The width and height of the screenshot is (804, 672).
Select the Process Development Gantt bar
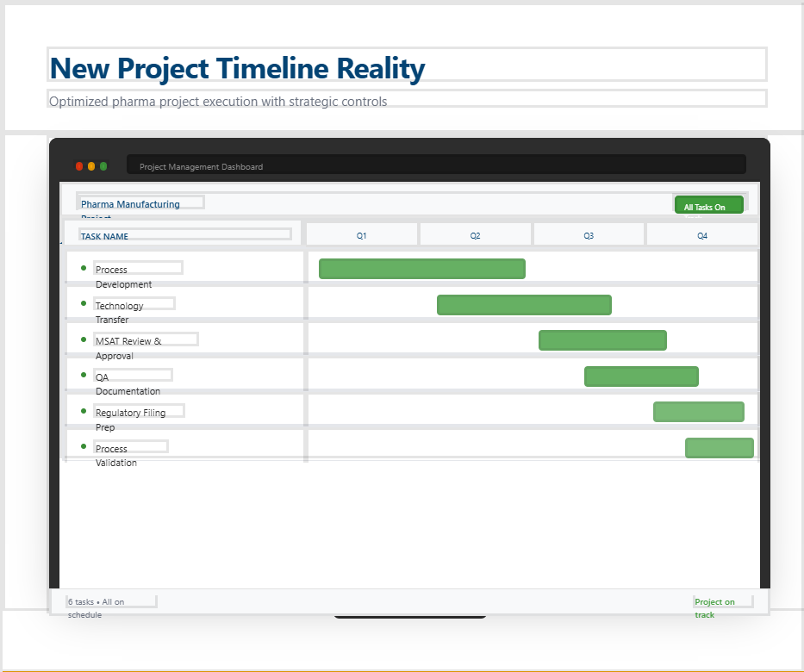(x=421, y=269)
